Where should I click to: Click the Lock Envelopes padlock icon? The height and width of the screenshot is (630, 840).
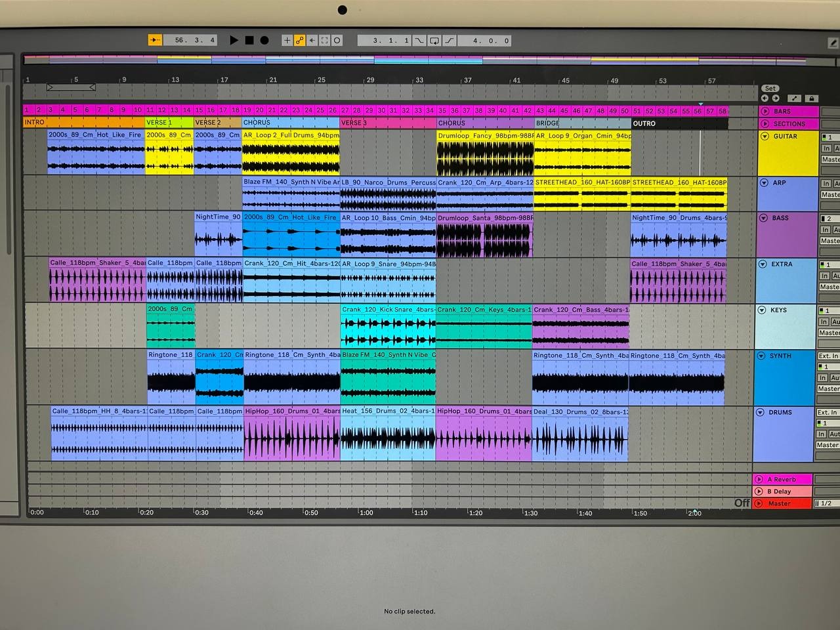pyautogui.click(x=811, y=98)
